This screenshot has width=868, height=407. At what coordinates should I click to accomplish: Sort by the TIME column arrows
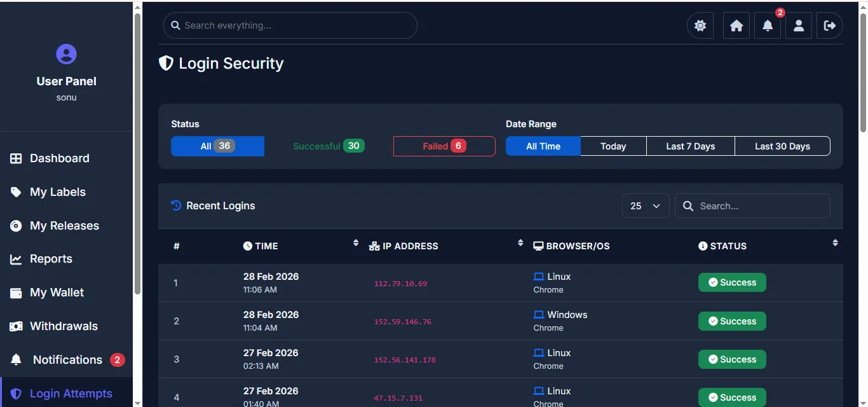(x=356, y=243)
